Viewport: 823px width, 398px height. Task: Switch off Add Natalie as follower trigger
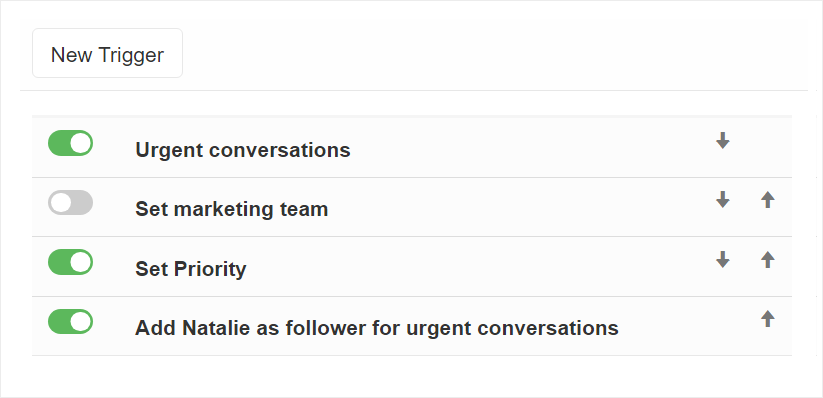pos(70,321)
